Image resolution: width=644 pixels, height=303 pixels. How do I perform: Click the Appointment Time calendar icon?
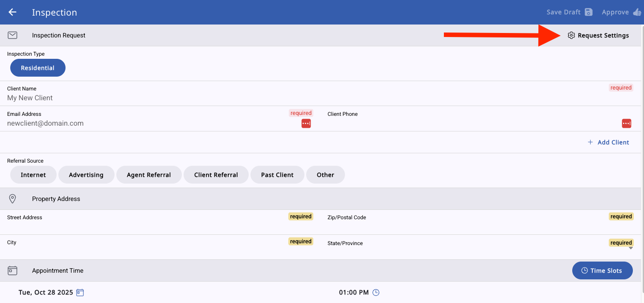(x=12, y=270)
